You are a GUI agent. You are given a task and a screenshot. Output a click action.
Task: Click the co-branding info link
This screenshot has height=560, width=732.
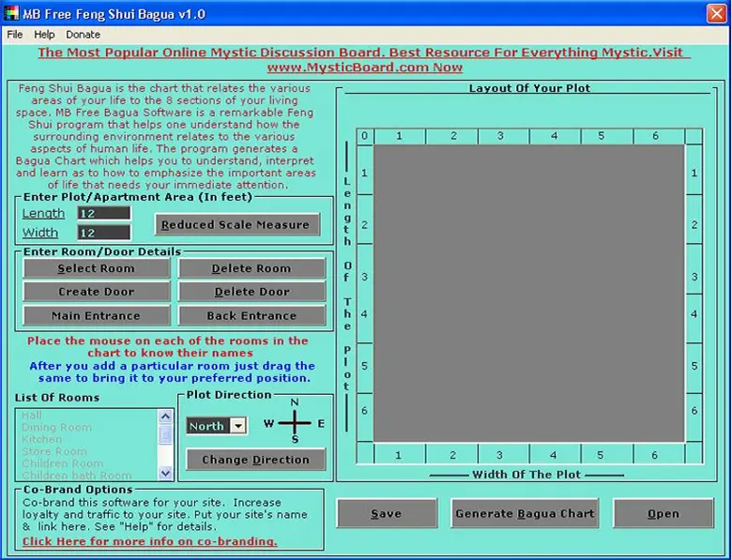click(x=150, y=541)
